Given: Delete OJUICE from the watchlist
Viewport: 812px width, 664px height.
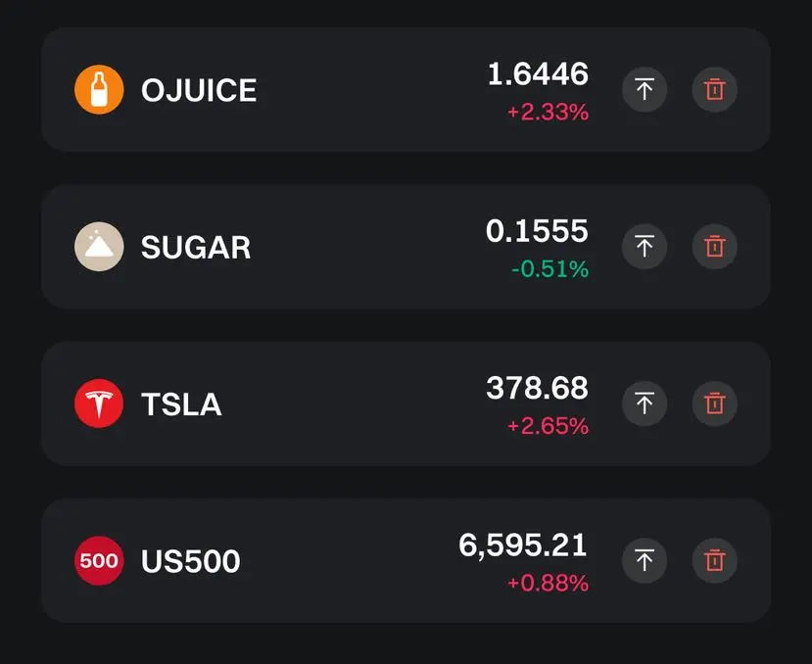Looking at the screenshot, I should pos(715,89).
